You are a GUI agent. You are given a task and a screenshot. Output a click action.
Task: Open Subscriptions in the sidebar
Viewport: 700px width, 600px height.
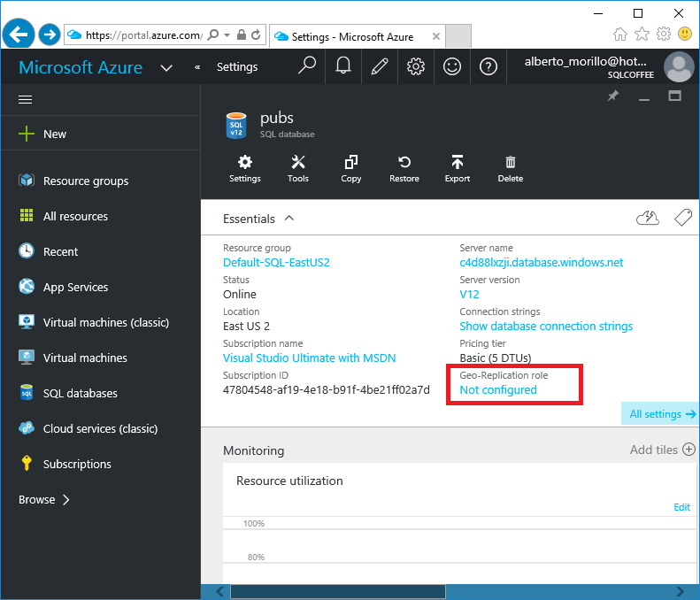(101, 464)
